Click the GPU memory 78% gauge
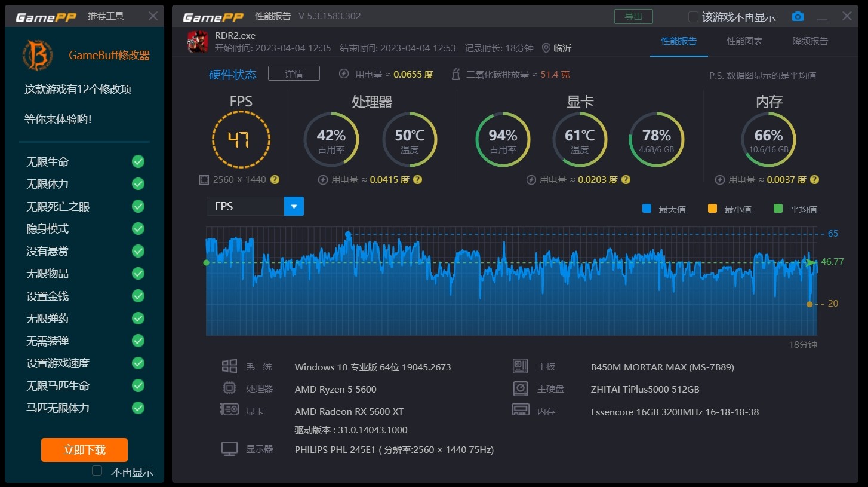This screenshot has width=868, height=487. (x=657, y=140)
